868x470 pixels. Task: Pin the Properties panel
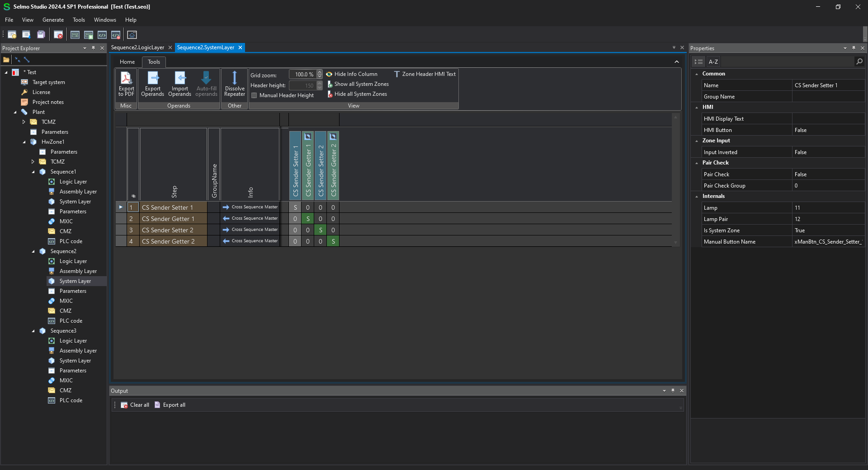click(x=854, y=48)
